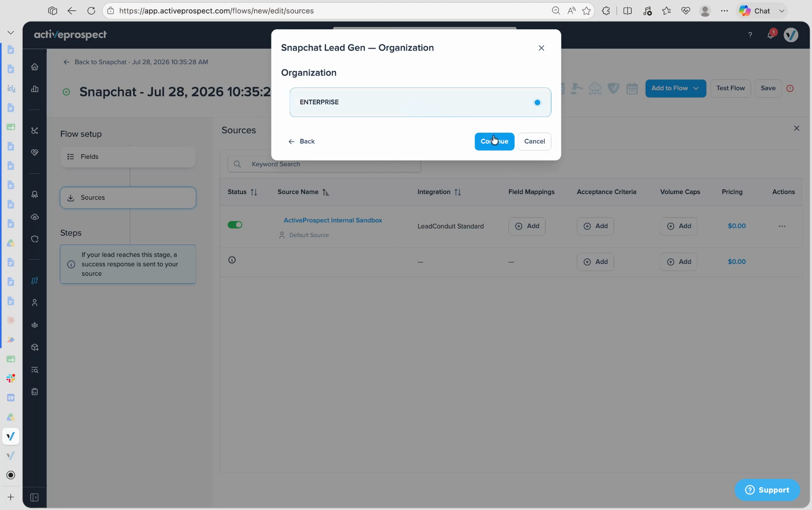Viewport: 812px width, 510px height.
Task: Add Volume Caps for Internal Sandbox source
Action: 678,226
